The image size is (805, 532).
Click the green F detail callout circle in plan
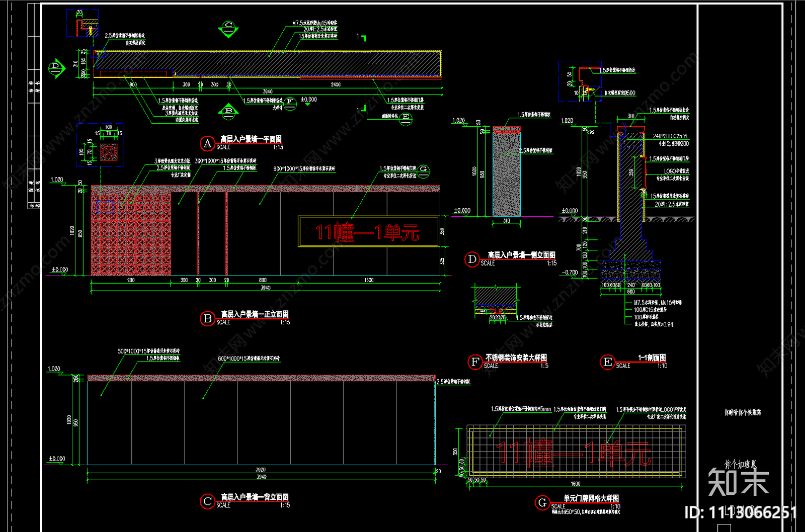[290, 104]
